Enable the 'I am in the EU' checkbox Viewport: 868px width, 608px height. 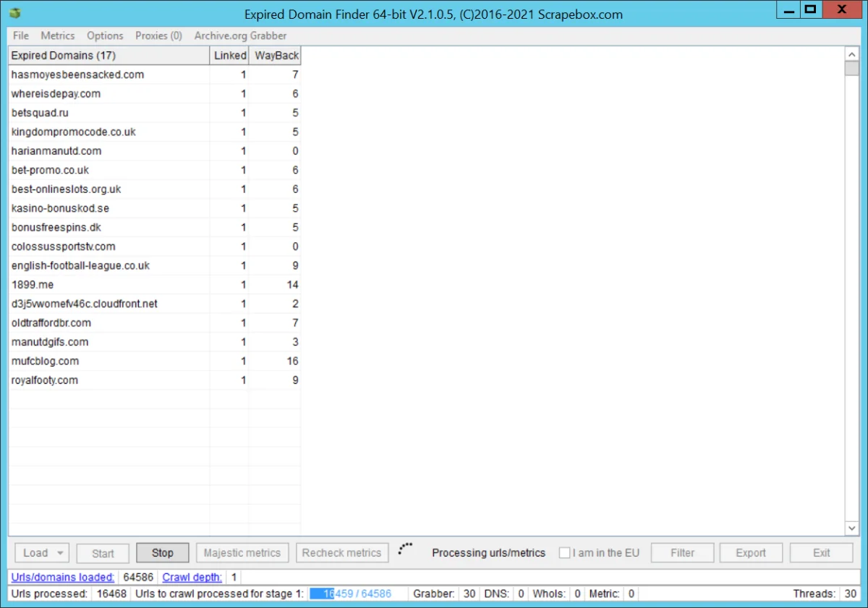(565, 553)
